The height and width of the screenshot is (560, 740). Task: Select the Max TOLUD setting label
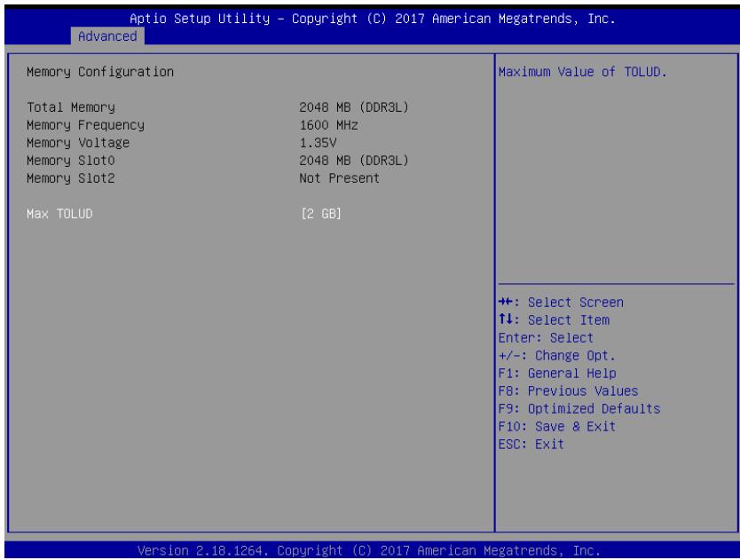pos(59,214)
